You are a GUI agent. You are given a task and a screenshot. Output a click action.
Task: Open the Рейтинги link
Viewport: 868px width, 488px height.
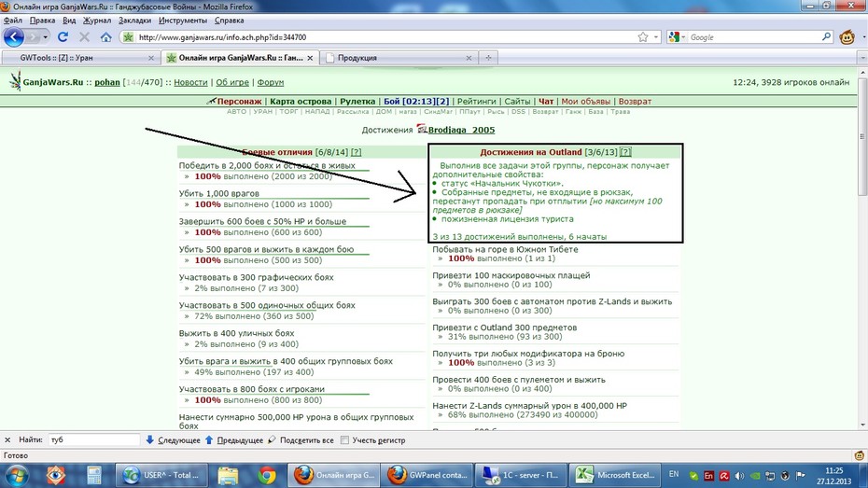tap(477, 102)
